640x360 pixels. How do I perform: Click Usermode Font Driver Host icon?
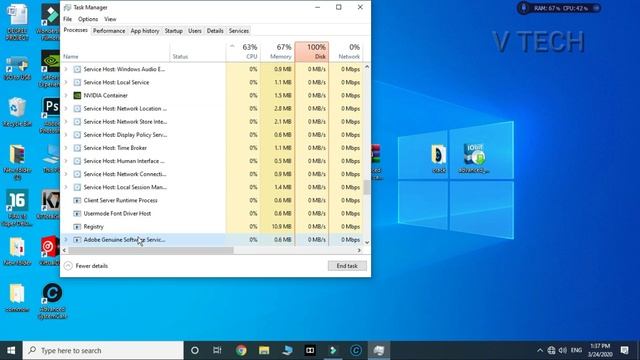tap(77, 213)
